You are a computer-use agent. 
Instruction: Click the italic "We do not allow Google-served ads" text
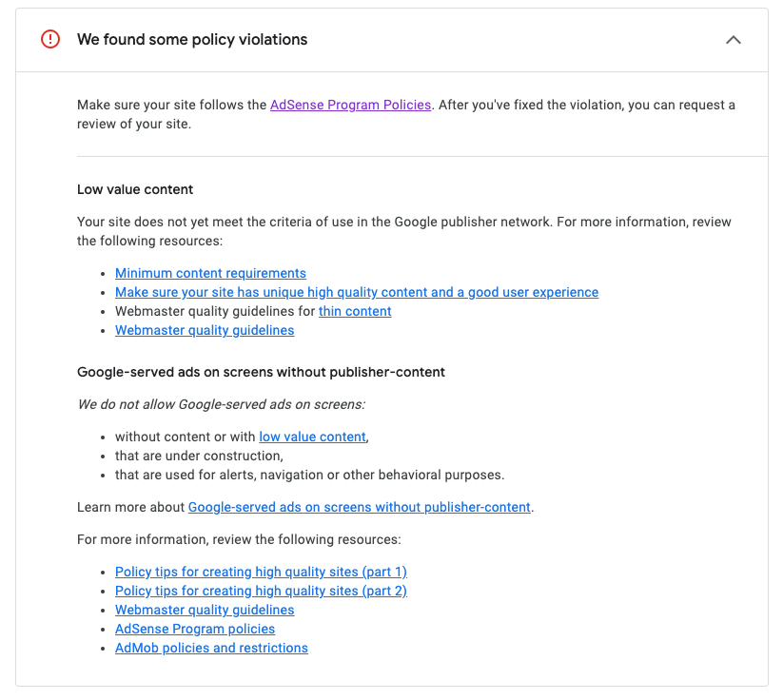click(221, 405)
